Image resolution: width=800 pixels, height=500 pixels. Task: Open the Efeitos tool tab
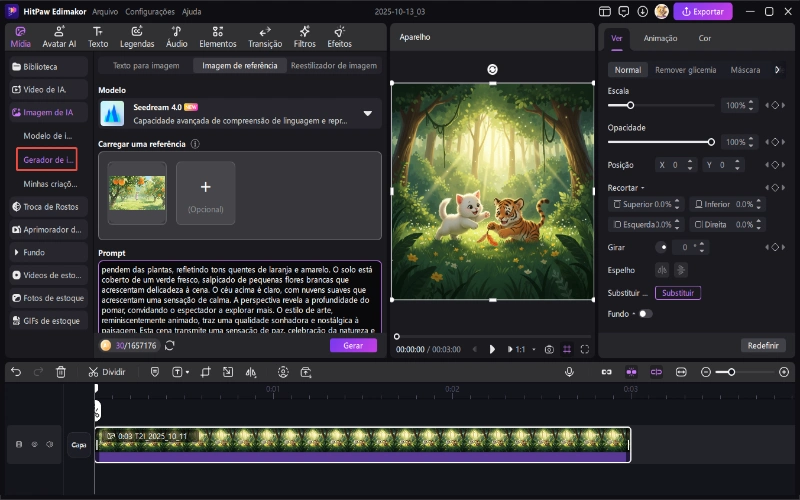click(x=339, y=37)
